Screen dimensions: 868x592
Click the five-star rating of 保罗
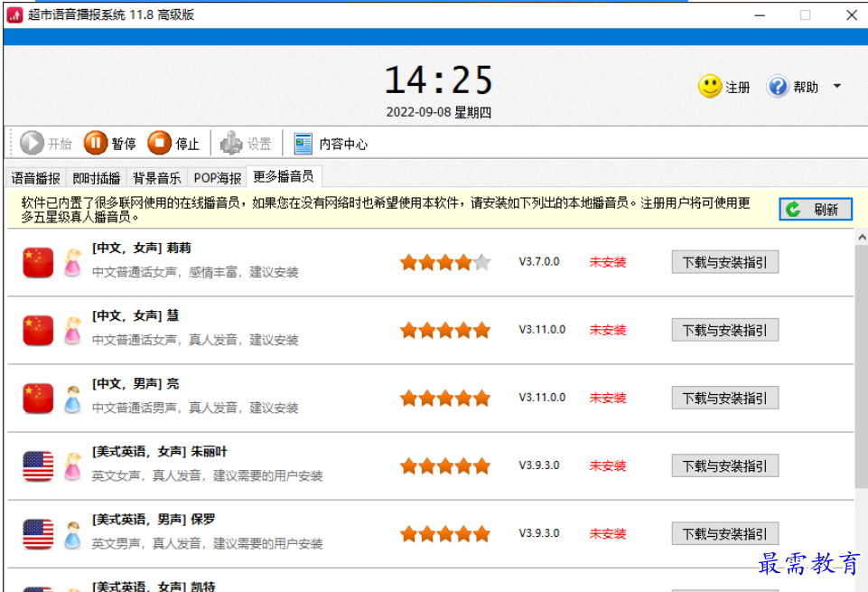[x=445, y=534]
